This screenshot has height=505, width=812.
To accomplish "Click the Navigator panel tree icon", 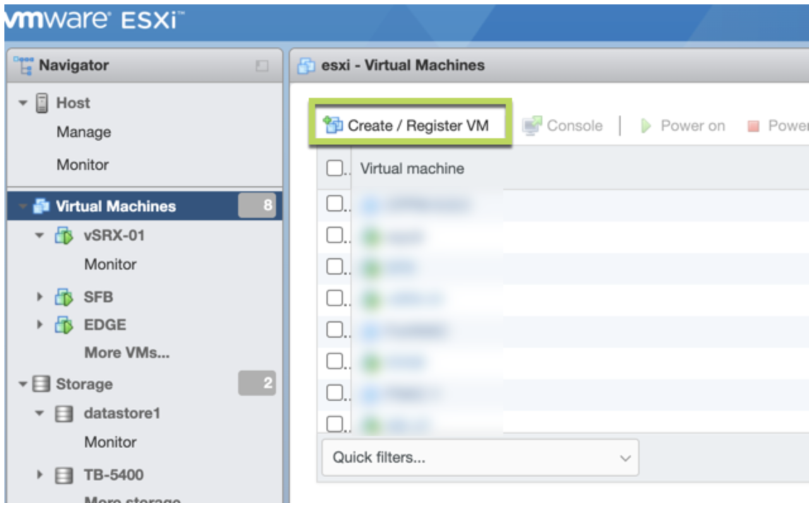I will point(23,64).
